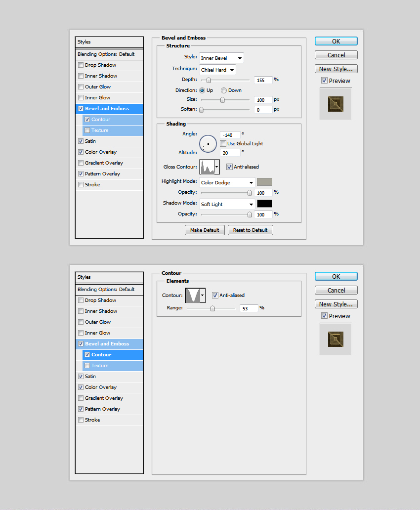Screen dimensions: 420x510
Task: Select the Up direction radio button
Action: tap(202, 90)
